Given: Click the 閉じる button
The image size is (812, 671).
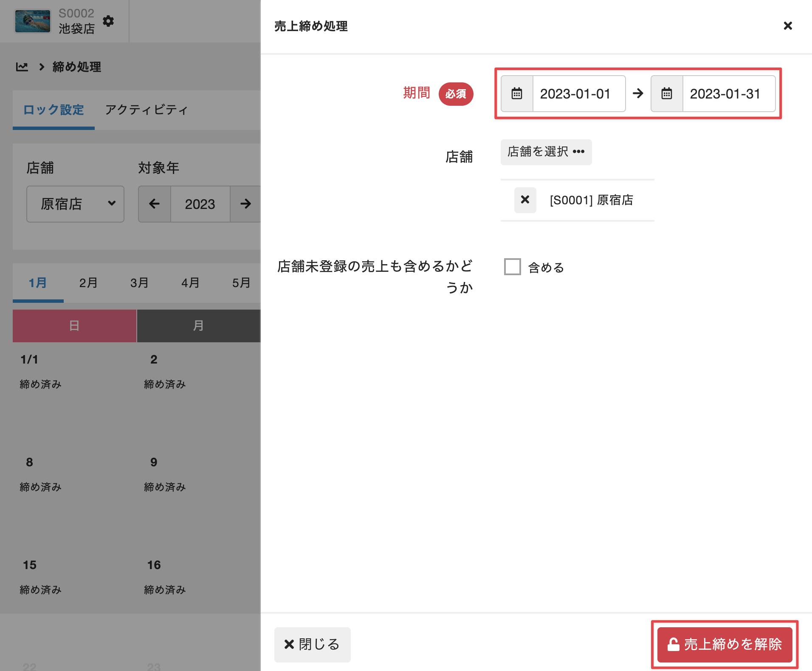Looking at the screenshot, I should coord(312,645).
